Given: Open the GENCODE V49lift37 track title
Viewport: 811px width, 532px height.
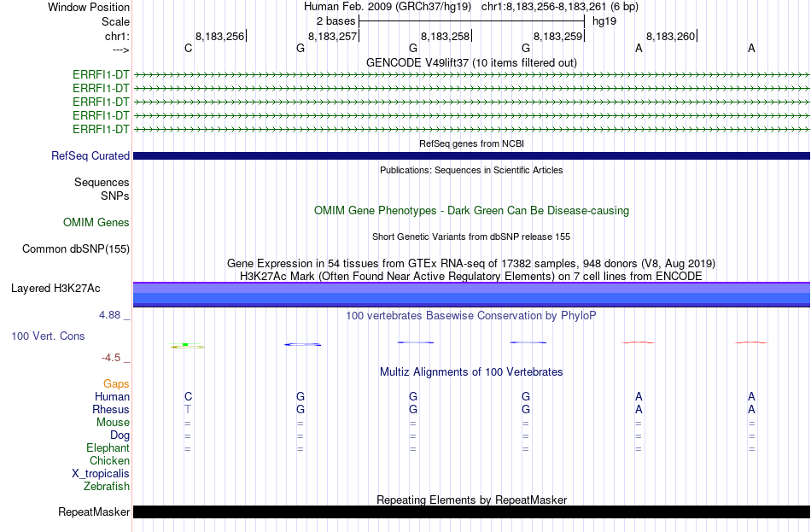Looking at the screenshot, I should pyautogui.click(x=471, y=62).
